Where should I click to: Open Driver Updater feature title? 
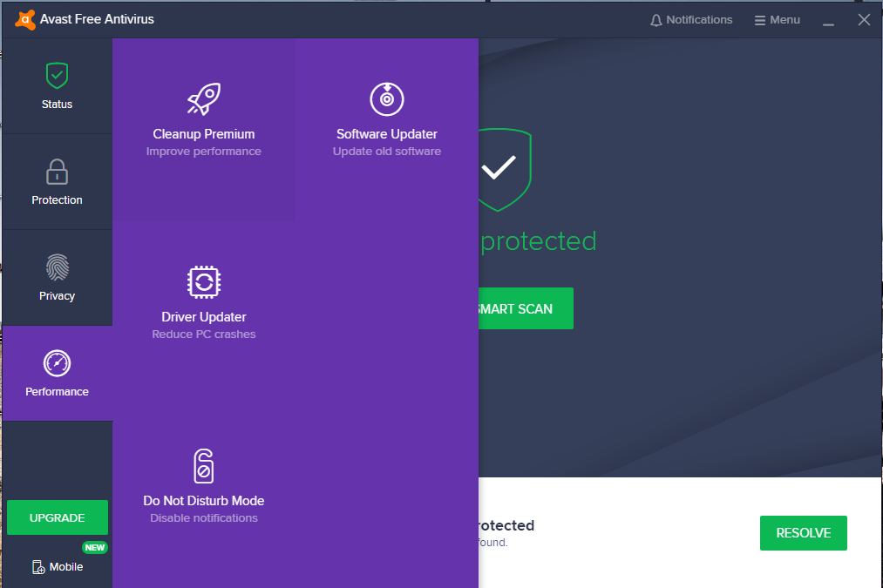204,317
